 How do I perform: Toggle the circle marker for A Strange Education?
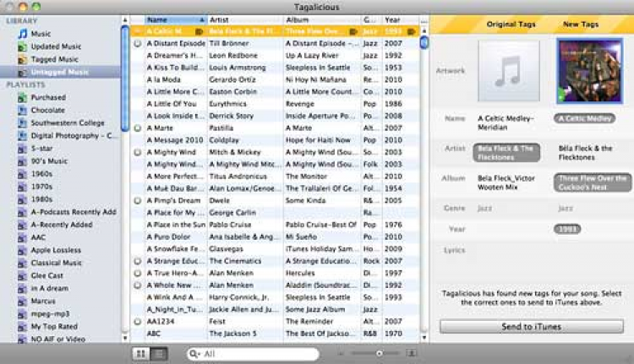138,261
